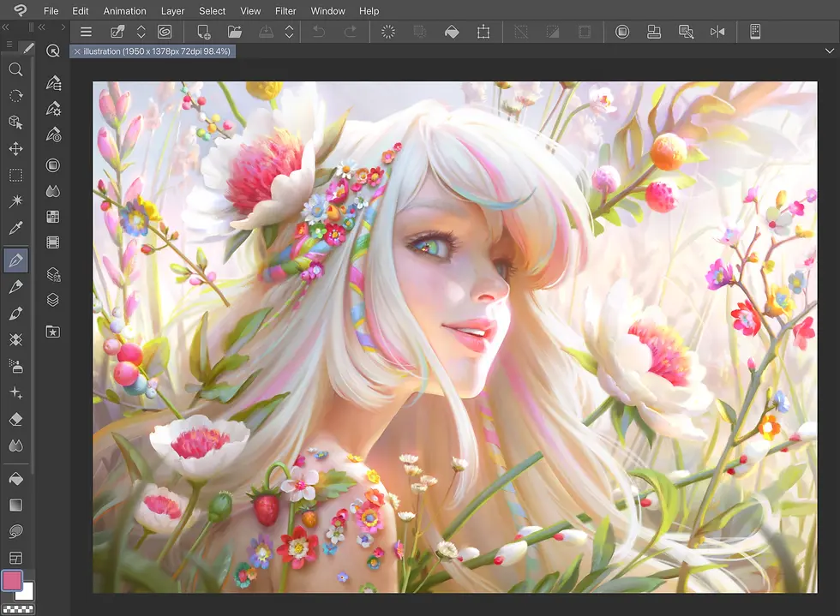Toggle the transparent color checkered swatch

16,609
